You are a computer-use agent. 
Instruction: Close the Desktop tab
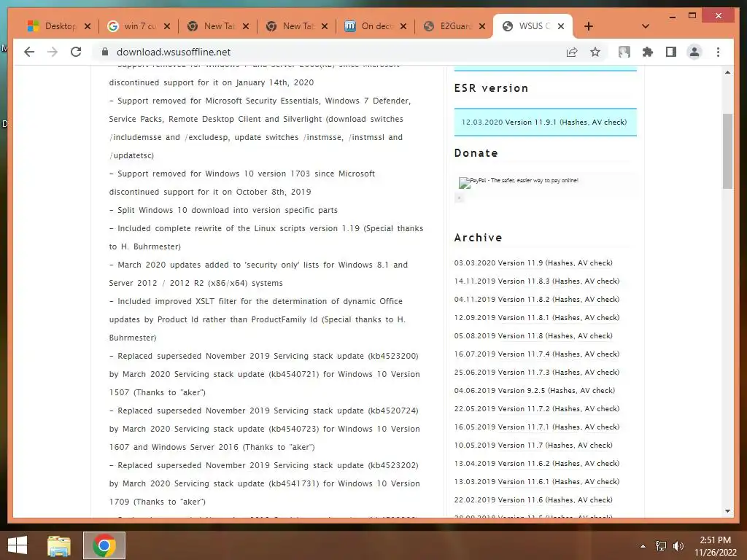(88, 26)
